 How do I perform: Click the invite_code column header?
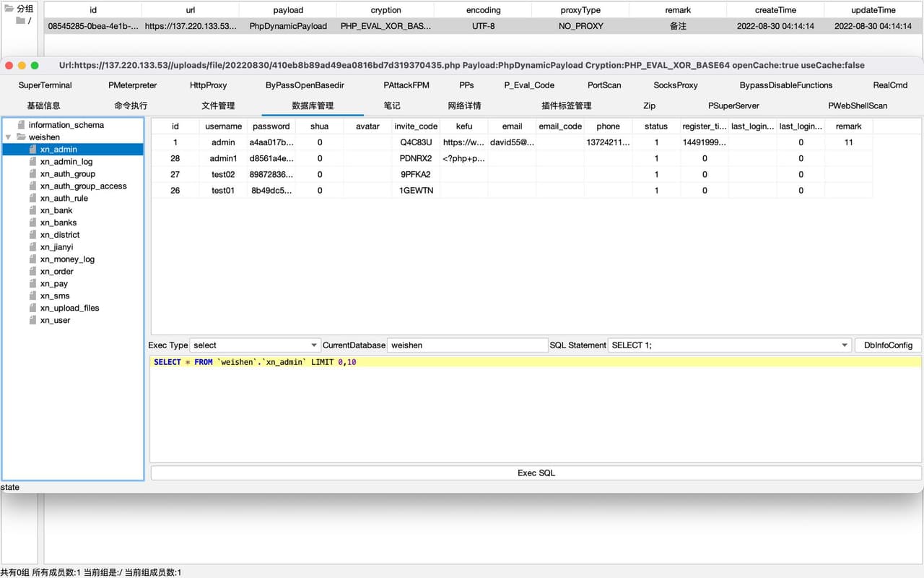(416, 126)
